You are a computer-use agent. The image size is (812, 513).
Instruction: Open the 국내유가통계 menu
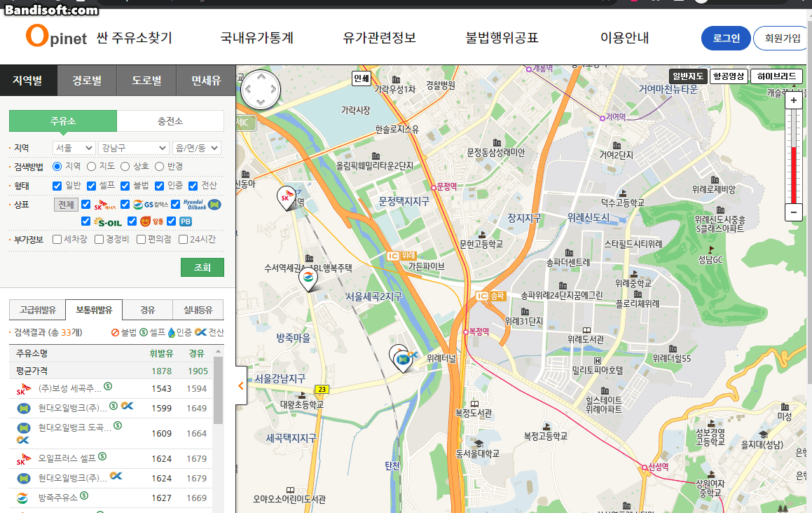257,38
